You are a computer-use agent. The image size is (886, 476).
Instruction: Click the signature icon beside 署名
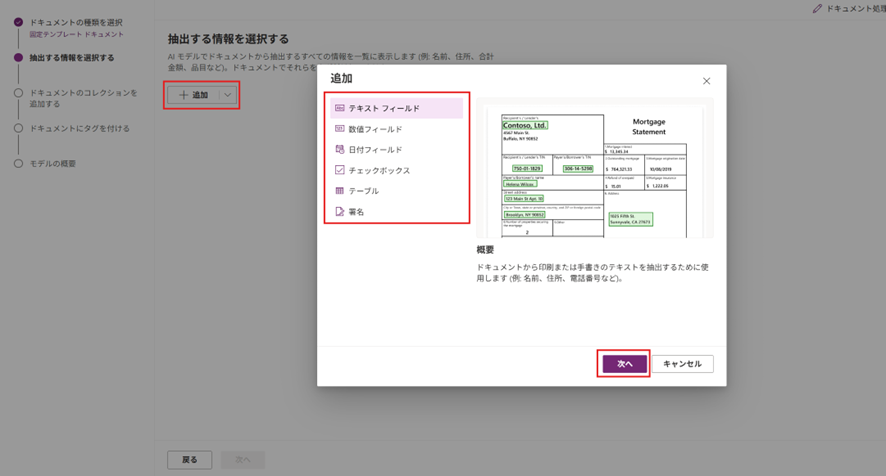[x=340, y=211]
